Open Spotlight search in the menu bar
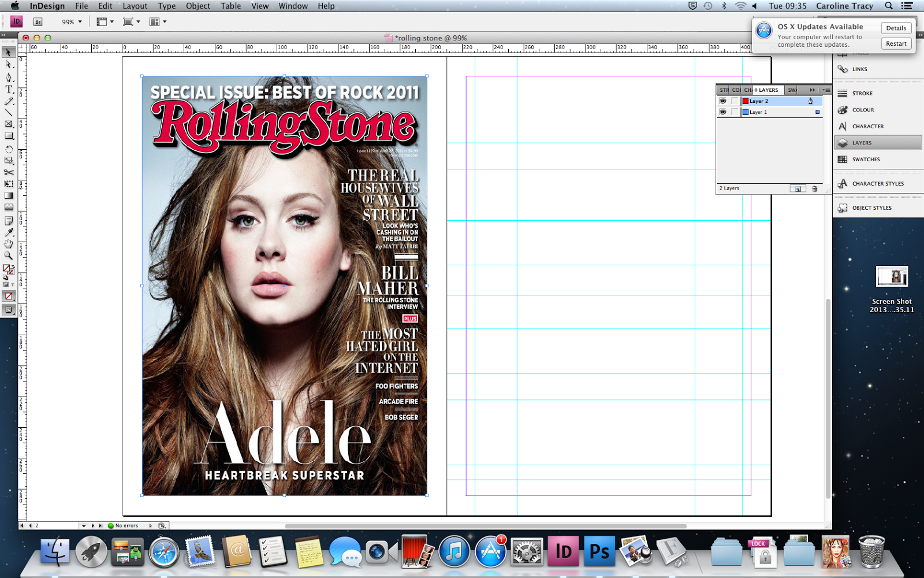Screen dimensions: 924x578 click(889, 6)
